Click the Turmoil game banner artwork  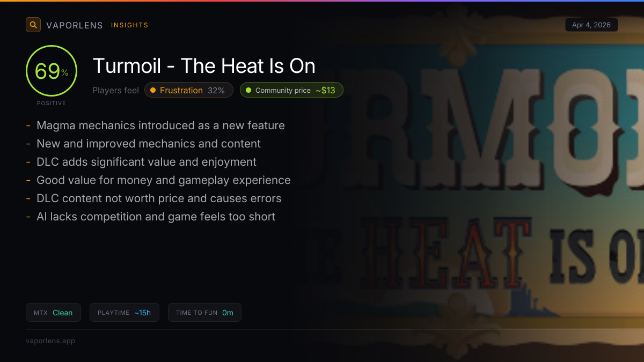click(483, 182)
